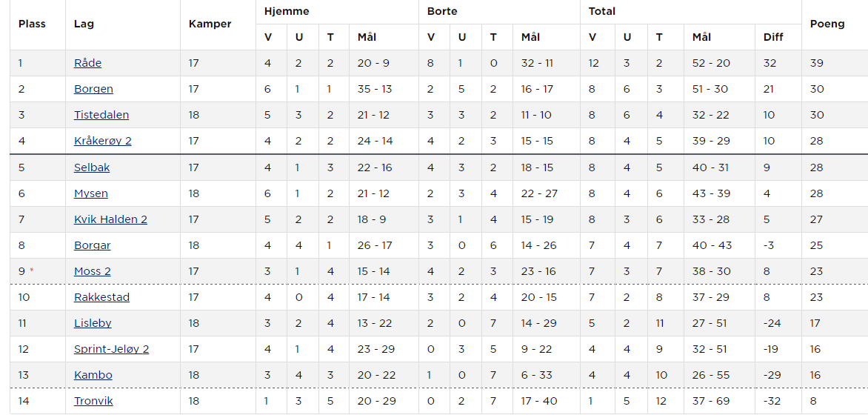
Task: Open the Kambo team link
Action: coord(92,375)
